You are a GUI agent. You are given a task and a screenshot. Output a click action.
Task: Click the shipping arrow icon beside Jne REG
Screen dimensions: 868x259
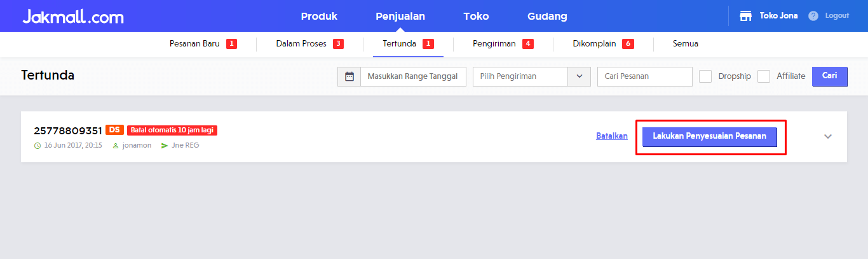165,145
